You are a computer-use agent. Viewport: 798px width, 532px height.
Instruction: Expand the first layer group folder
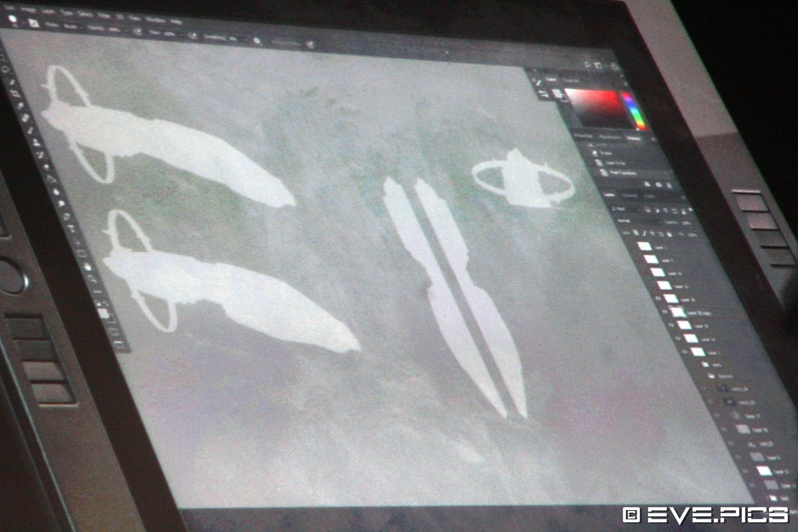coord(705,364)
